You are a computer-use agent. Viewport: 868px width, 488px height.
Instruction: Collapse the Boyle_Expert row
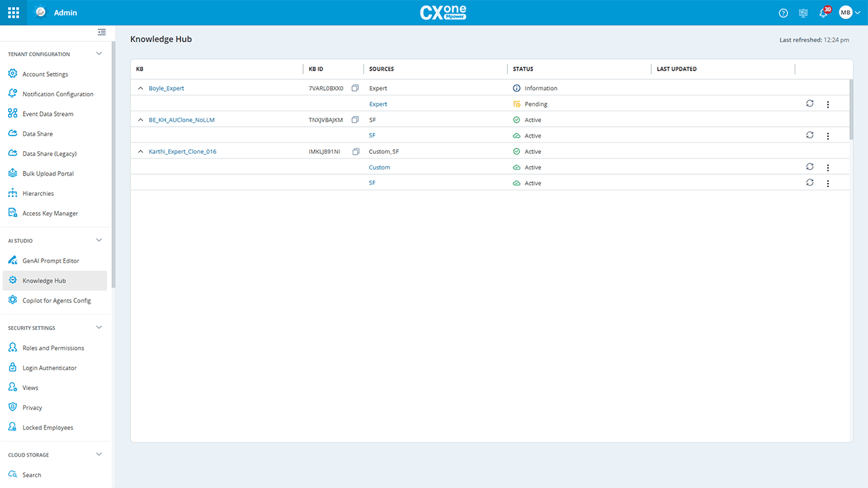[x=140, y=88]
